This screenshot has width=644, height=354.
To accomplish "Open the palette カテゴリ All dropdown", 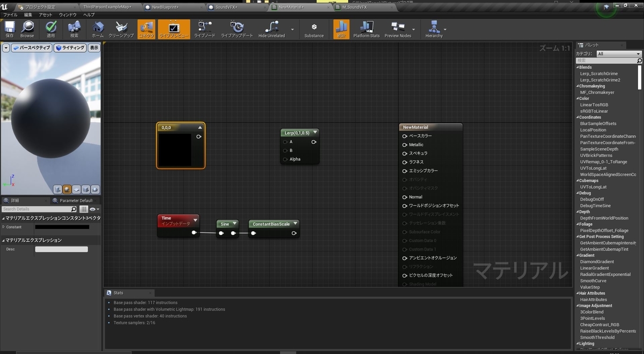I will (619, 54).
